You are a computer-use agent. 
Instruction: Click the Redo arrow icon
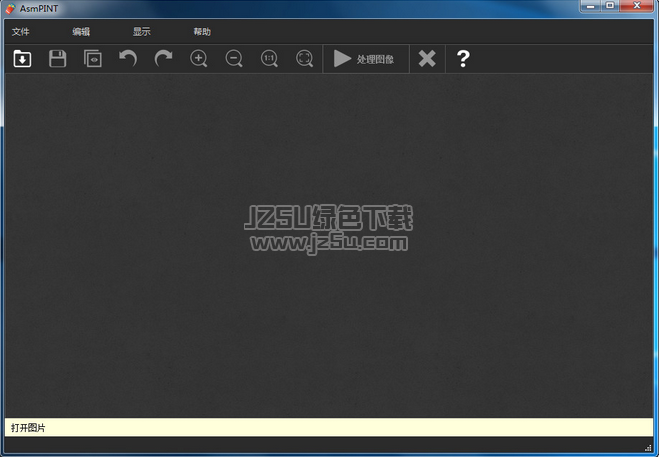[163, 58]
